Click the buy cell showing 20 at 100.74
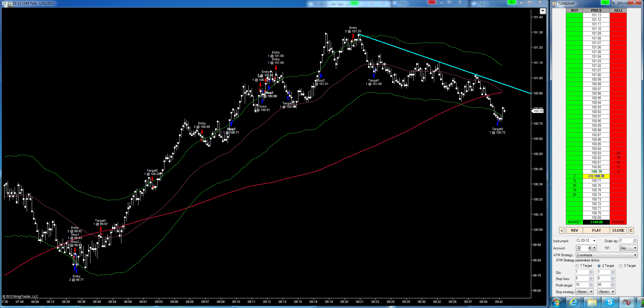Image resolution: width=644 pixels, height=308 pixels. (x=574, y=195)
